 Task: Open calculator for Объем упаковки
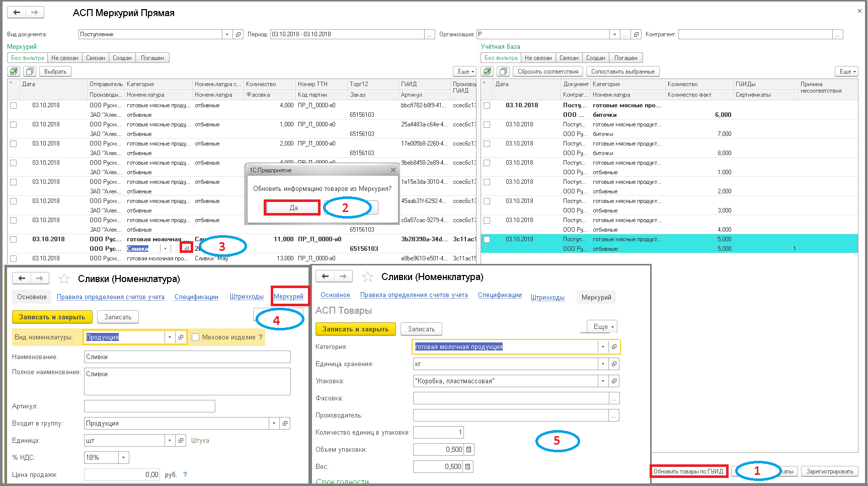(x=468, y=449)
